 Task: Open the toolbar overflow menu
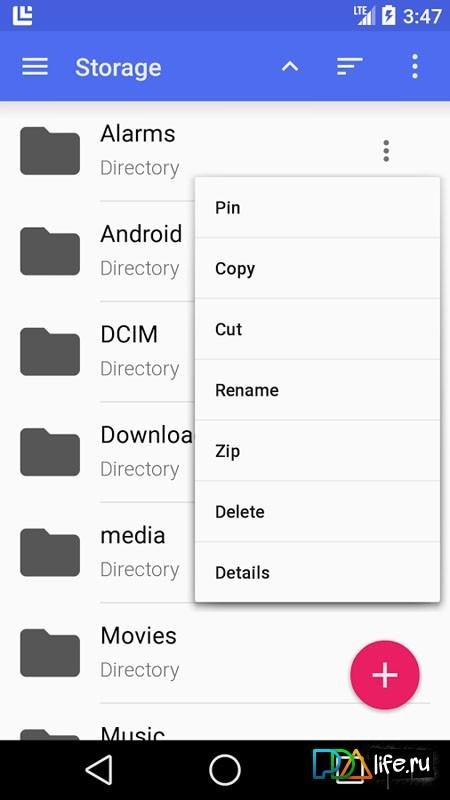pos(415,66)
